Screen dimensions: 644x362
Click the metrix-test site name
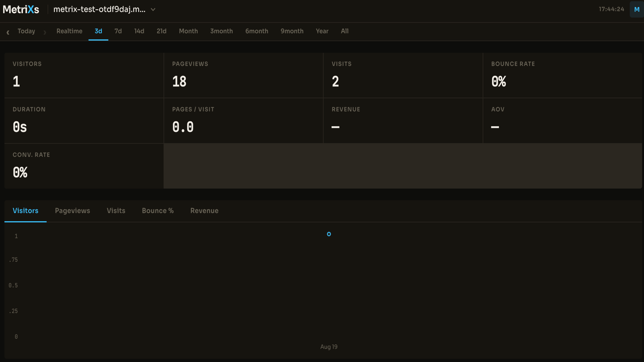click(99, 9)
